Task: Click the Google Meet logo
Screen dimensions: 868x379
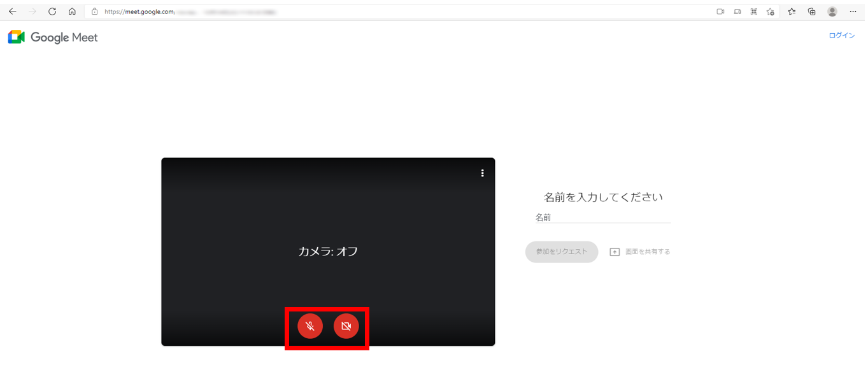Action: pyautogui.click(x=53, y=38)
